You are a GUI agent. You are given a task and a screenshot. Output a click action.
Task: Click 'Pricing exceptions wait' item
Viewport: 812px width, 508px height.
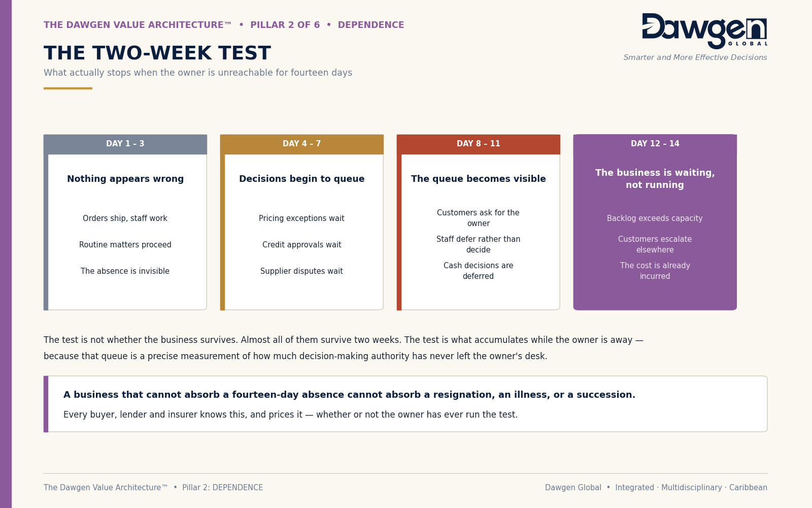click(302, 218)
